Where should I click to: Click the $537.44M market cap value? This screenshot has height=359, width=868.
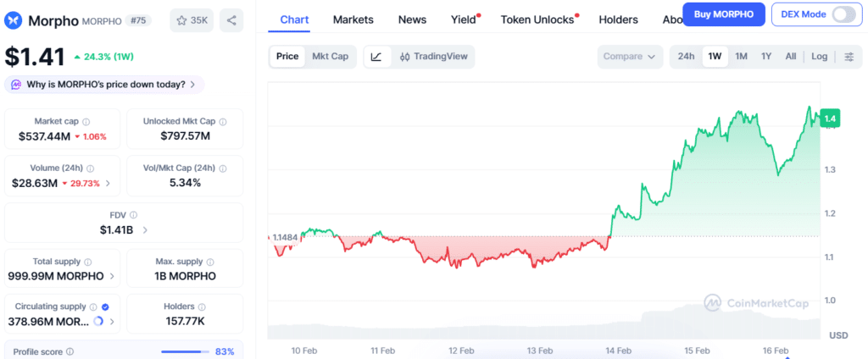(44, 136)
